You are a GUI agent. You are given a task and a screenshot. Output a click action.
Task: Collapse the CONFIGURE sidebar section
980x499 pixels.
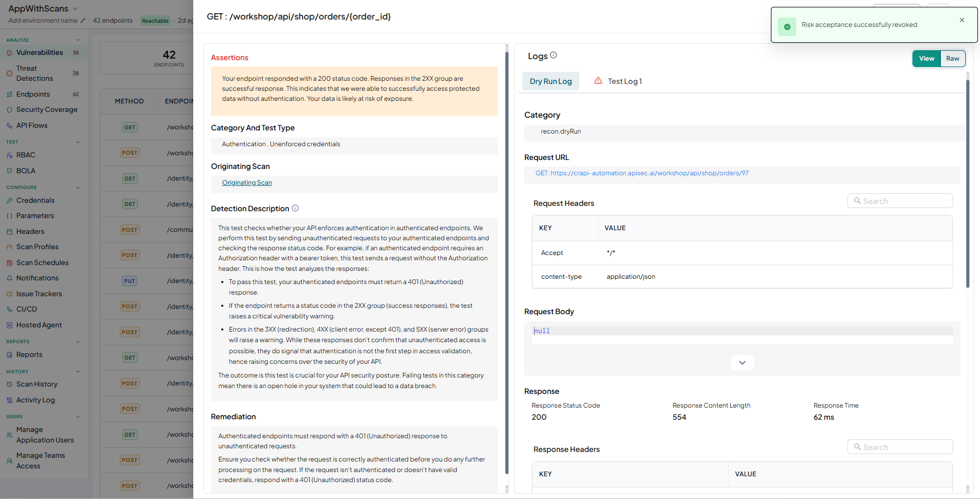point(78,187)
